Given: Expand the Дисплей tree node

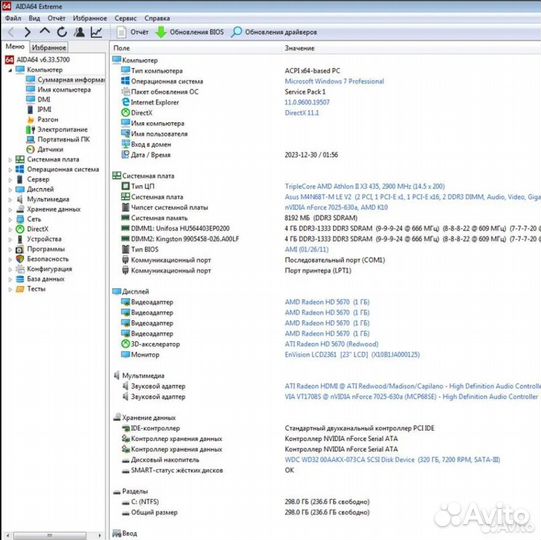Looking at the screenshot, I should pyautogui.click(x=10, y=190).
